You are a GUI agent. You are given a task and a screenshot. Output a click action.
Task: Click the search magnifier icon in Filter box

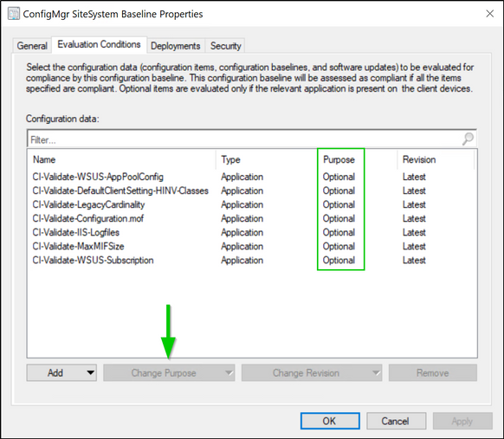(x=468, y=139)
